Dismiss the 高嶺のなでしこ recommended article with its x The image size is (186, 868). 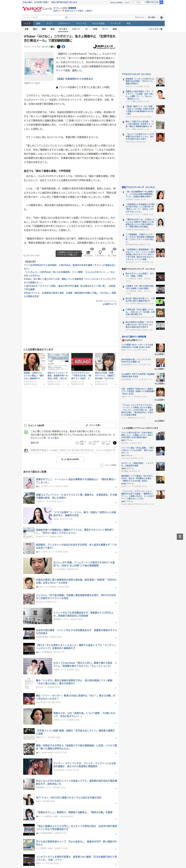pos(116,487)
